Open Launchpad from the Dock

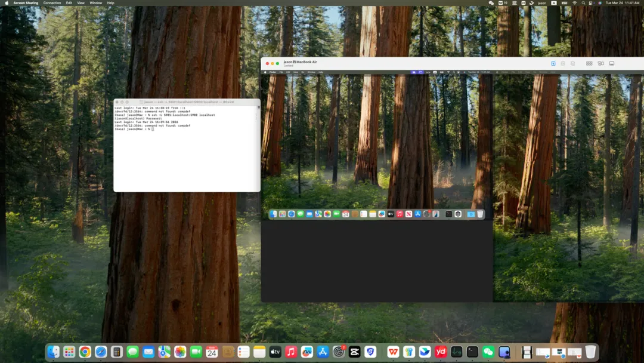pyautogui.click(x=69, y=352)
